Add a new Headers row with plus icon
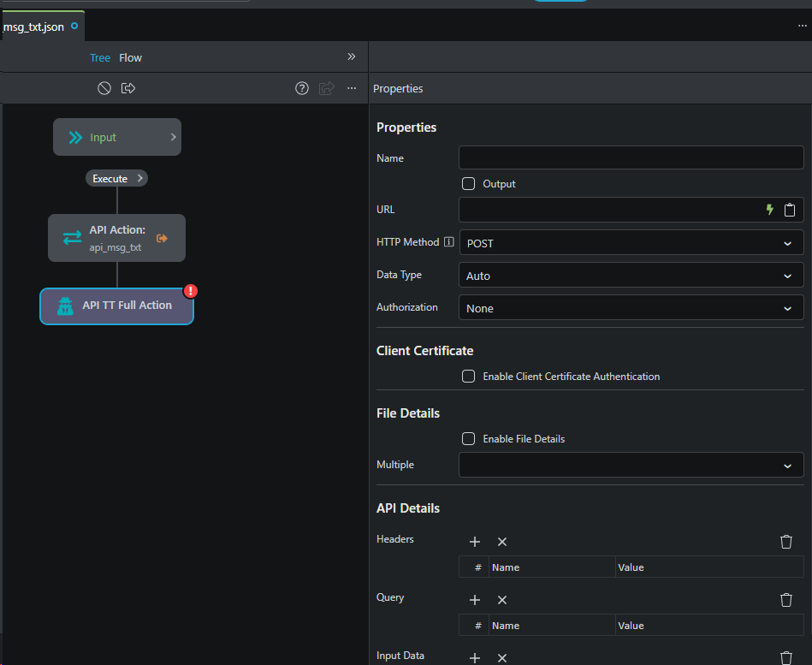 (475, 542)
